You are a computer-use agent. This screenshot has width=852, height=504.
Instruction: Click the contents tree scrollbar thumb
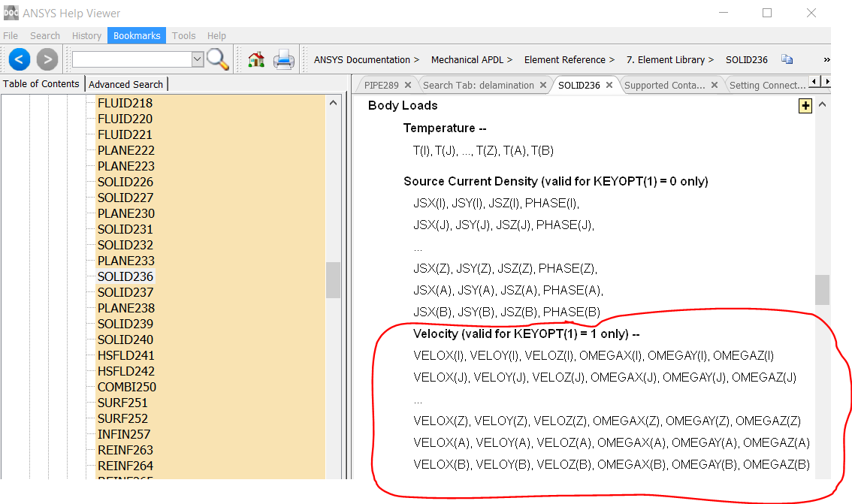[333, 280]
